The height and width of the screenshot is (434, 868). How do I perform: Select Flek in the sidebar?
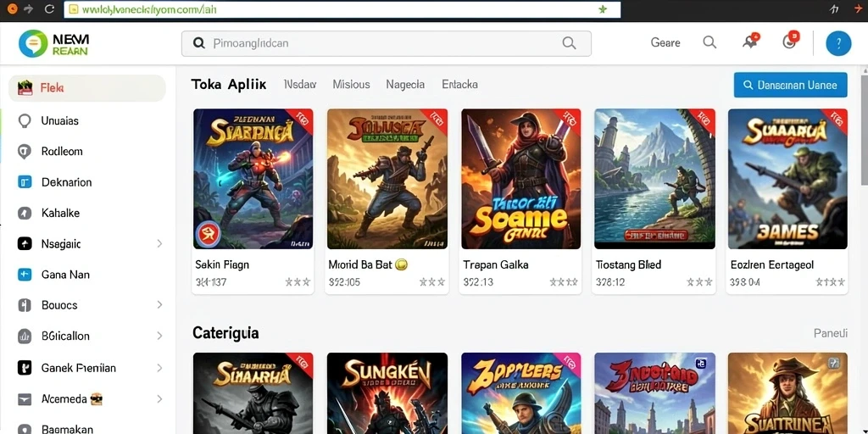pos(87,88)
